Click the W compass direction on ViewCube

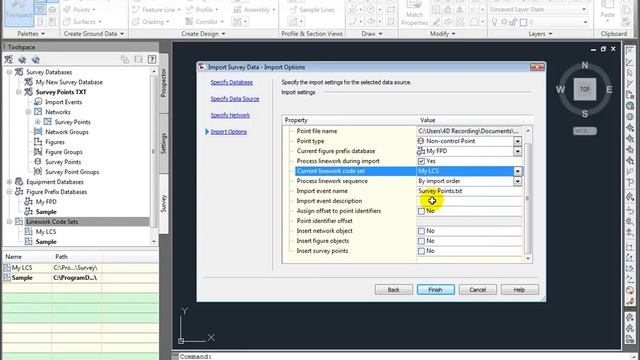click(560, 89)
